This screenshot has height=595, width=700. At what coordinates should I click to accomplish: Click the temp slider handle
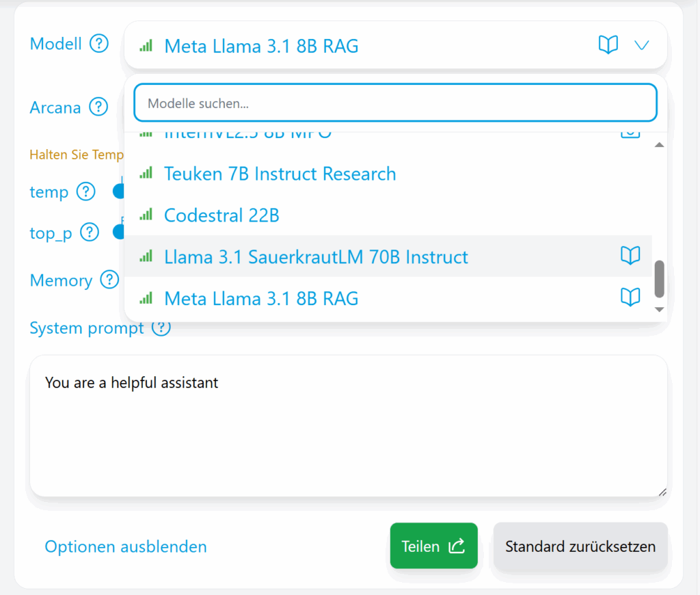pos(118,191)
